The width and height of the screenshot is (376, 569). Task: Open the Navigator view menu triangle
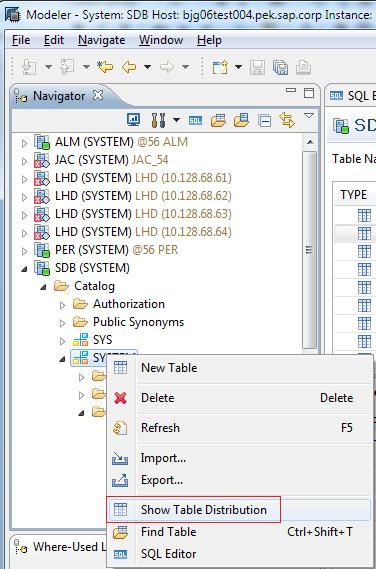[x=308, y=116]
